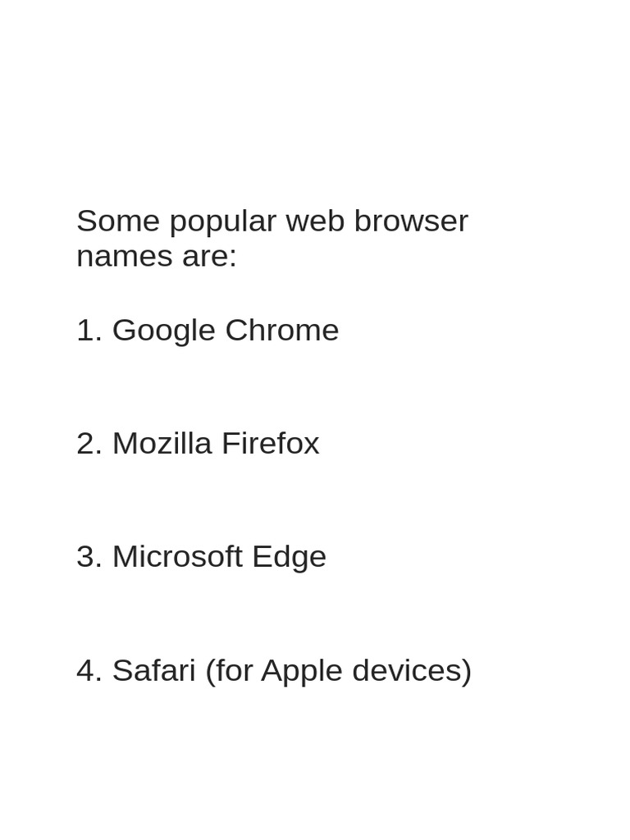Viewport: 630px width, 840px height.
Task: Click the word "Mozilla"
Action: click(x=162, y=443)
